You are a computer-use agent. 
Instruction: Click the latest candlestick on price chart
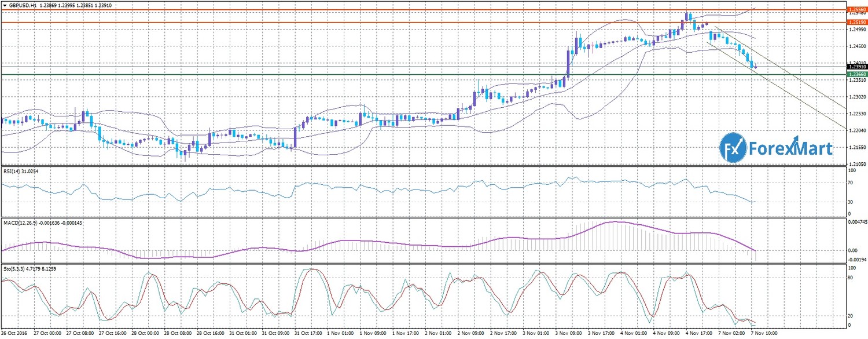coord(755,67)
